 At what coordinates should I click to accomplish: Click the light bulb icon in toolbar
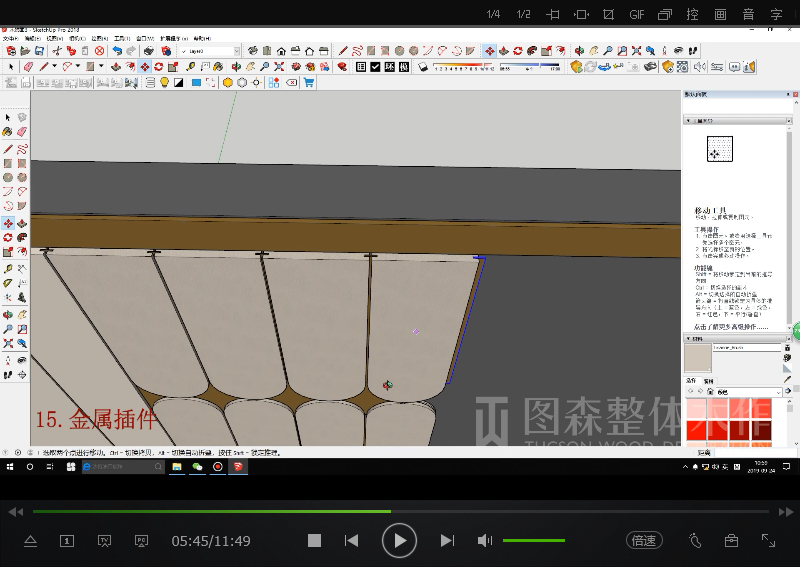click(x=164, y=83)
